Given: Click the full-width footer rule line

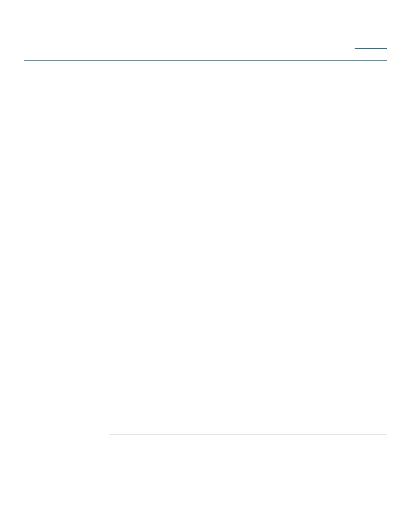Looking at the screenshot, I should (205, 496).
